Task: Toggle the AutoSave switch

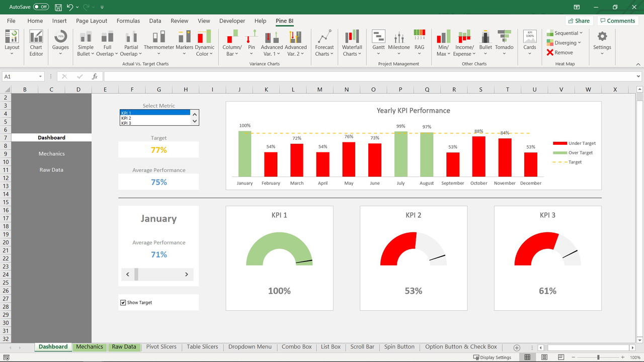Action: coord(41,7)
